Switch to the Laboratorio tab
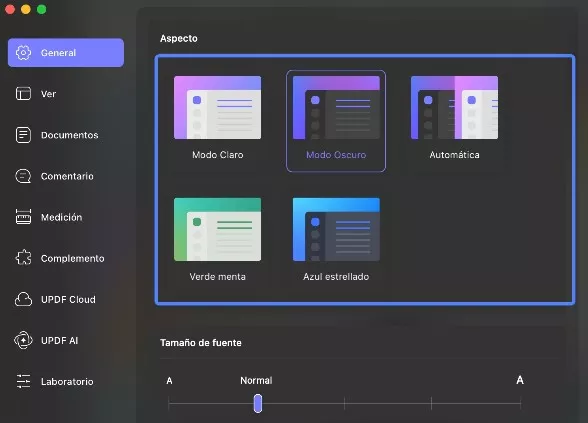 coord(66,381)
